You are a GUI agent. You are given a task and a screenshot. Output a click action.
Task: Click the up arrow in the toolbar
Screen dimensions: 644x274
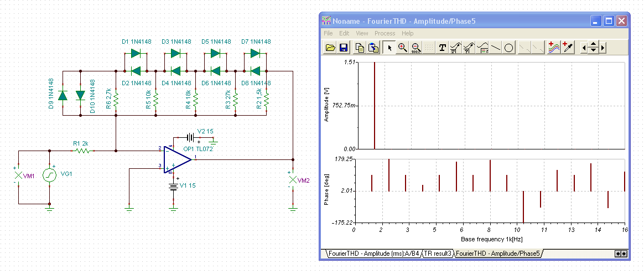(x=593, y=45)
